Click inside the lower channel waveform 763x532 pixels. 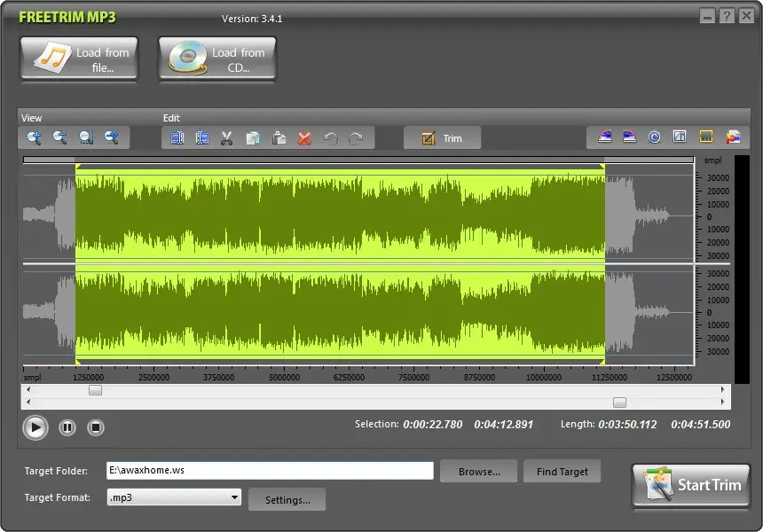358,313
